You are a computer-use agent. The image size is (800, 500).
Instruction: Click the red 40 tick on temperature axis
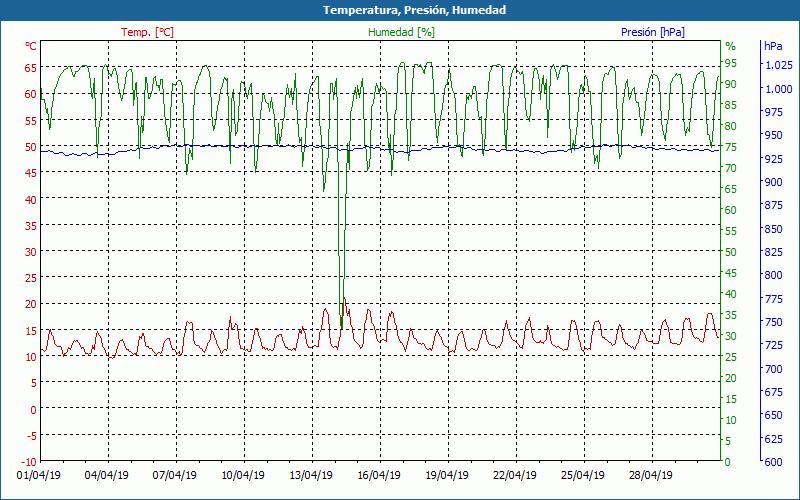point(31,199)
